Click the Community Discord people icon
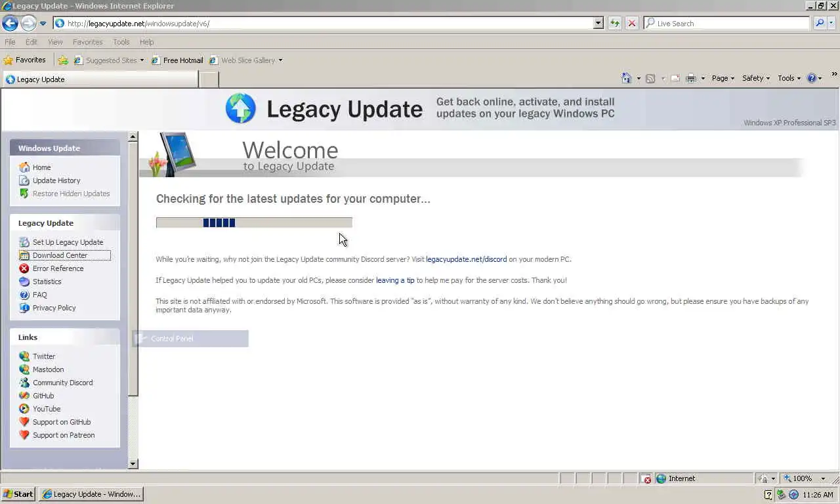The width and height of the screenshot is (840, 504). pyautogui.click(x=24, y=383)
